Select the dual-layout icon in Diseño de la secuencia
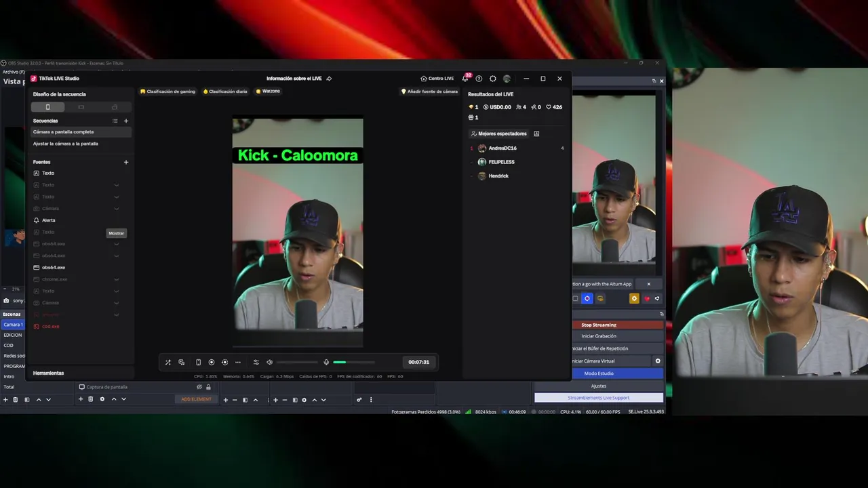Viewport: 868px width, 488px height. pyautogui.click(x=115, y=107)
